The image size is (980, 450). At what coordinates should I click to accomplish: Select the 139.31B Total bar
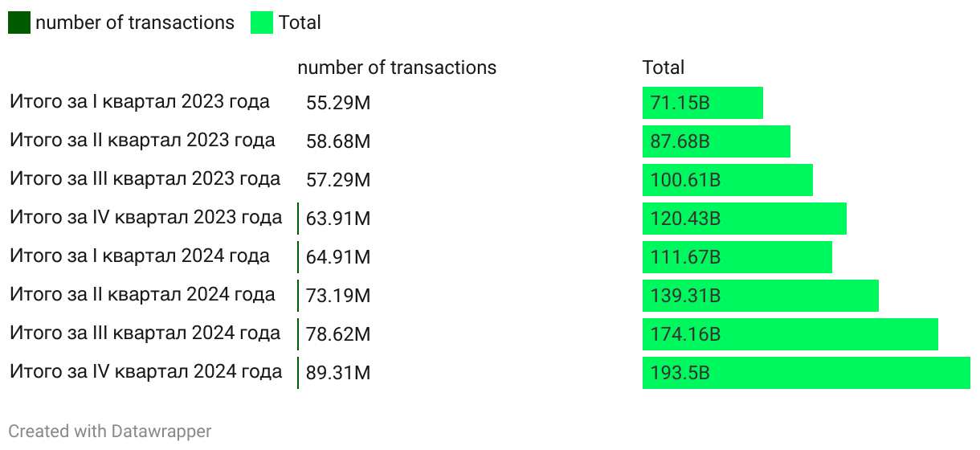click(x=760, y=296)
